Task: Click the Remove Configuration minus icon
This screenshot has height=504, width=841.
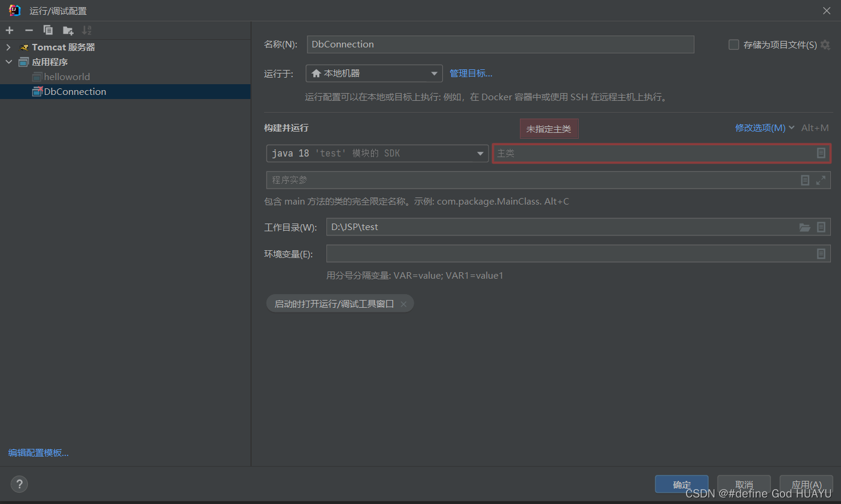Action: point(28,30)
